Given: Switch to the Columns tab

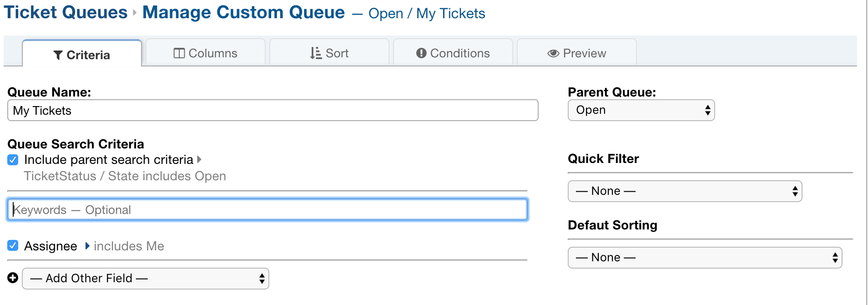Looking at the screenshot, I should (206, 53).
